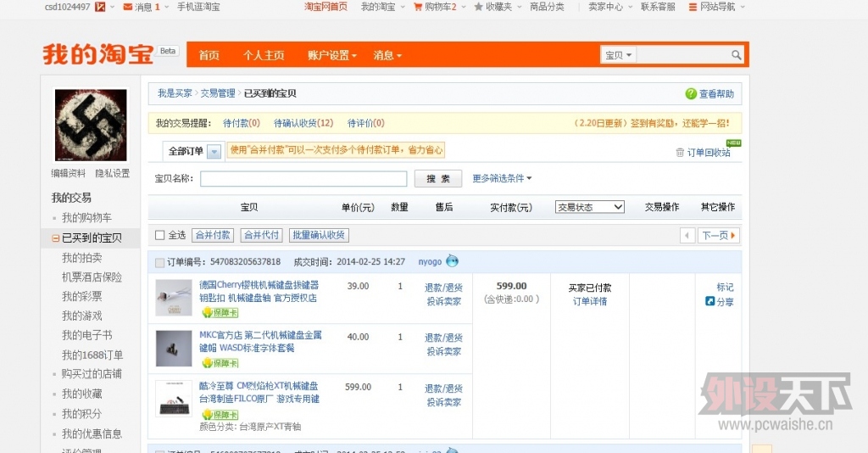Open 我的购物车 in sidebar
868x453 pixels.
[x=87, y=218]
